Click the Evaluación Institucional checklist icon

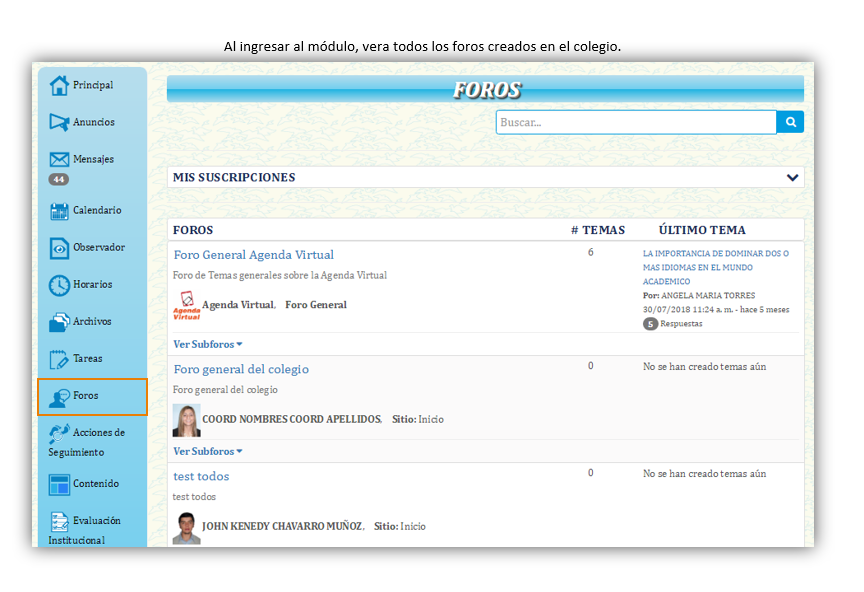point(59,521)
